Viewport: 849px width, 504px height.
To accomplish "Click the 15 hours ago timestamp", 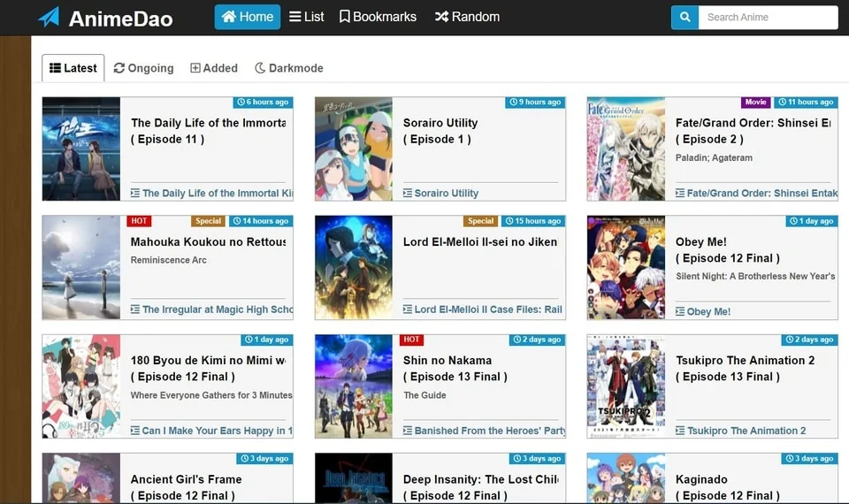I will coord(533,221).
